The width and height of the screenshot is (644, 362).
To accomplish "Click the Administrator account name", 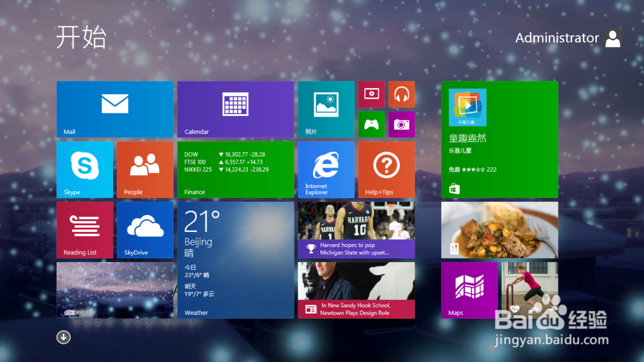I will (557, 38).
